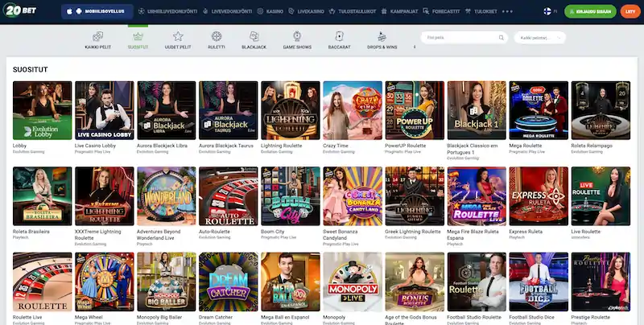Open the Live Casino Lobby thumbnail
The width and height of the screenshot is (644, 325).
pos(105,110)
